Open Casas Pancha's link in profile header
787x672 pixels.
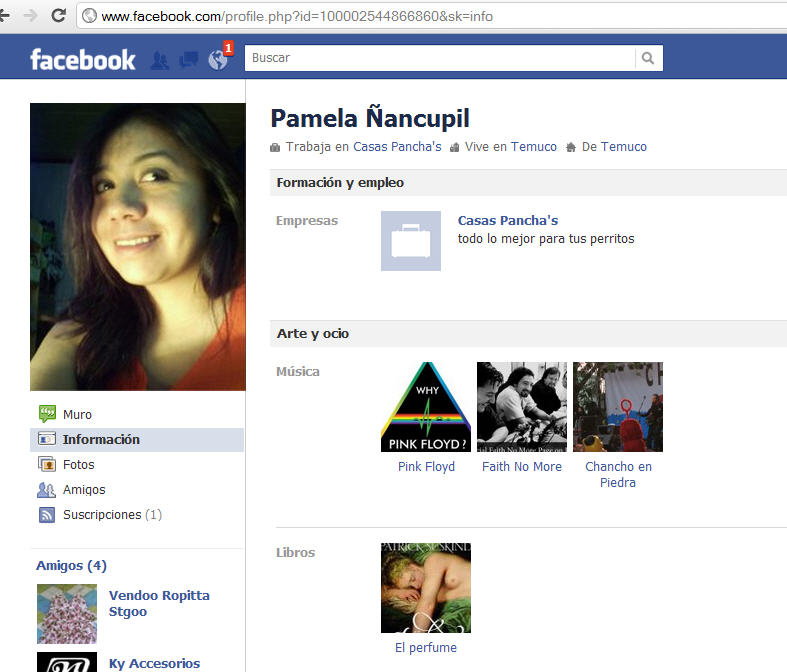click(397, 147)
